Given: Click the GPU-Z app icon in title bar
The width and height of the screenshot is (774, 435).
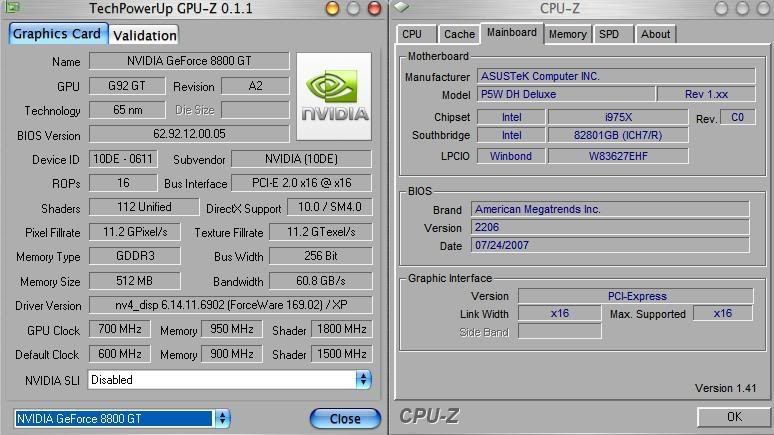Looking at the screenshot, I should [12, 7].
